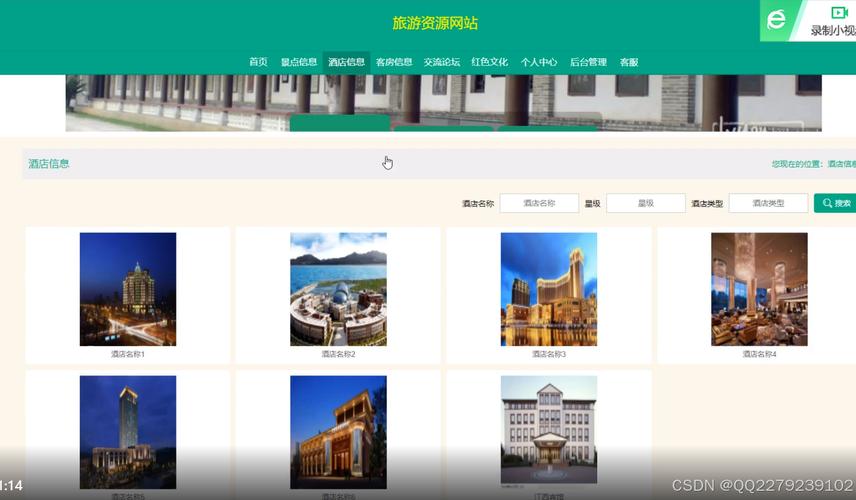Click the green browser e logo icon
This screenshot has height=500, width=856.
pos(776,20)
